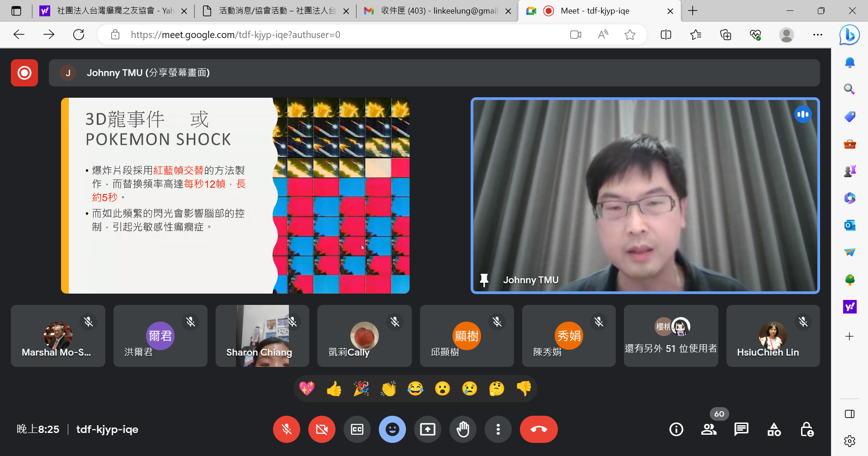Open more options three-dot menu in Meet
The image size is (868, 456).
pos(498,429)
